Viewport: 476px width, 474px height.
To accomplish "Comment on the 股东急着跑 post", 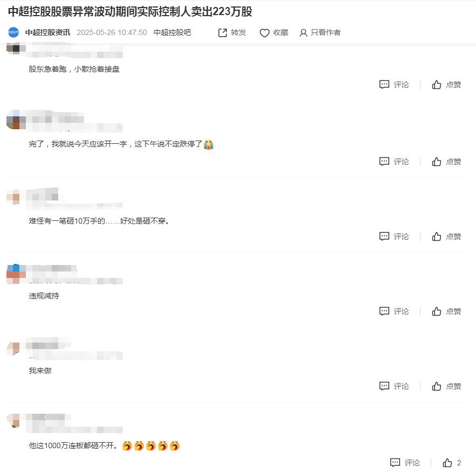I will 394,85.
